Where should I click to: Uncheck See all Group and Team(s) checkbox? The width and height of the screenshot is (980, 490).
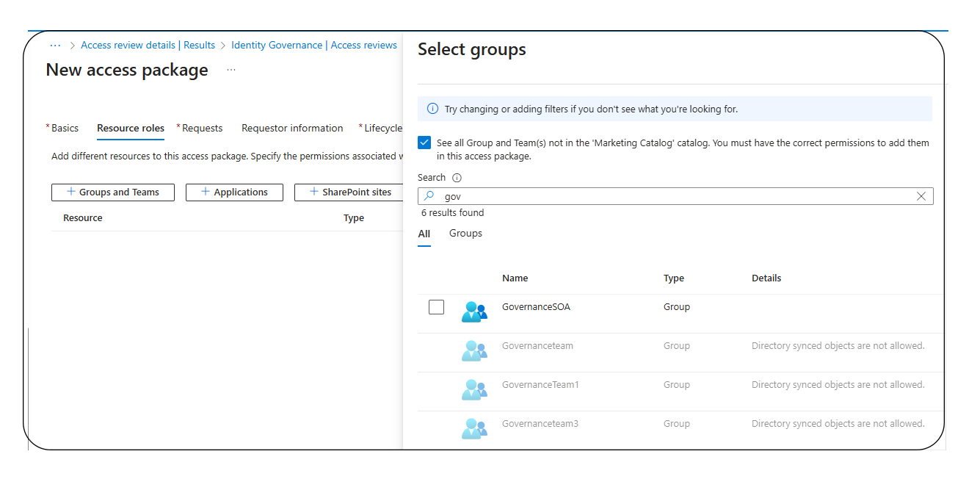tap(424, 143)
